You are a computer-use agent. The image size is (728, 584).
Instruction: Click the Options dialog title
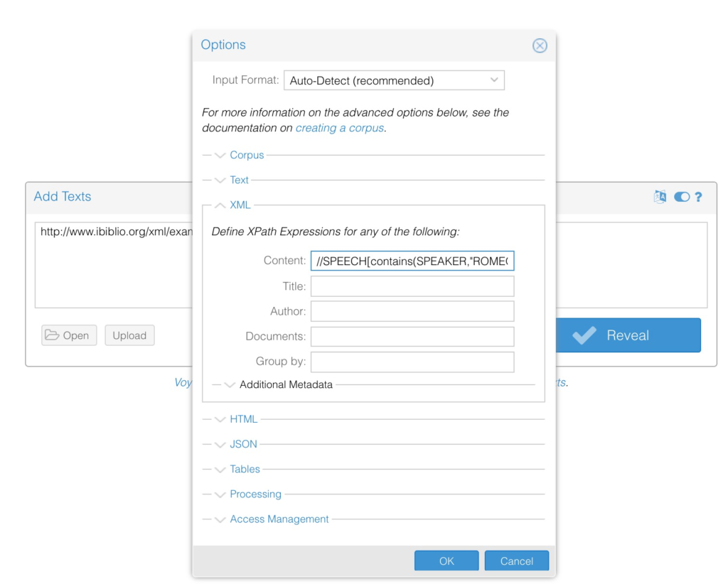[x=223, y=45]
